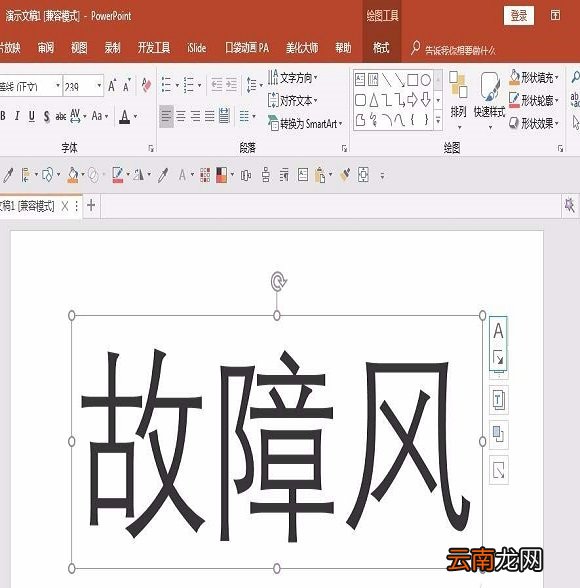Image resolution: width=580 pixels, height=588 pixels.
Task: Expand the shapes gallery more arrow
Action: (438, 121)
